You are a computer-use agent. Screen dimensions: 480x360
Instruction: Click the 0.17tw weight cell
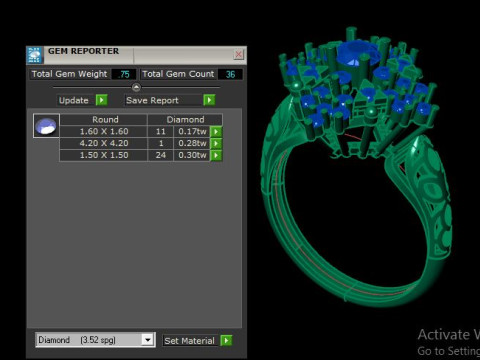click(x=192, y=131)
